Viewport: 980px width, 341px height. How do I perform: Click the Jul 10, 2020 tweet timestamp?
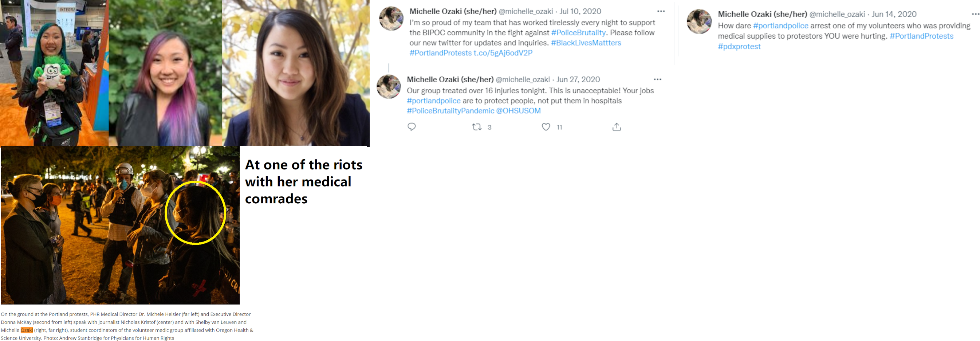tap(580, 11)
